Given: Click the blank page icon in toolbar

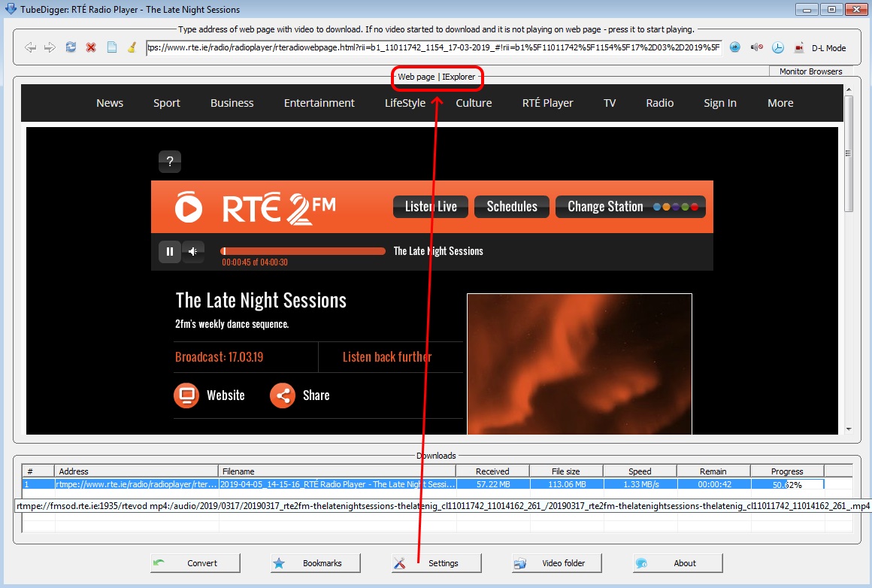Looking at the screenshot, I should [112, 47].
